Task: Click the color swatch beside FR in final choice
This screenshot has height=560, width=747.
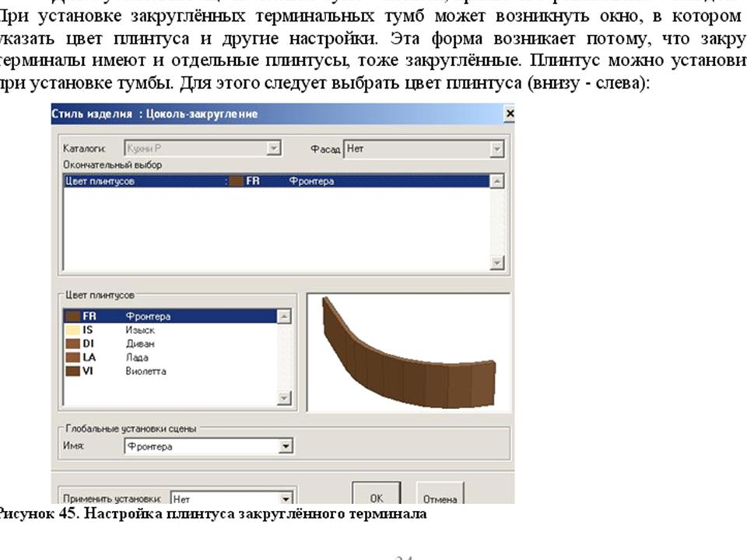Action: pyautogui.click(x=236, y=181)
